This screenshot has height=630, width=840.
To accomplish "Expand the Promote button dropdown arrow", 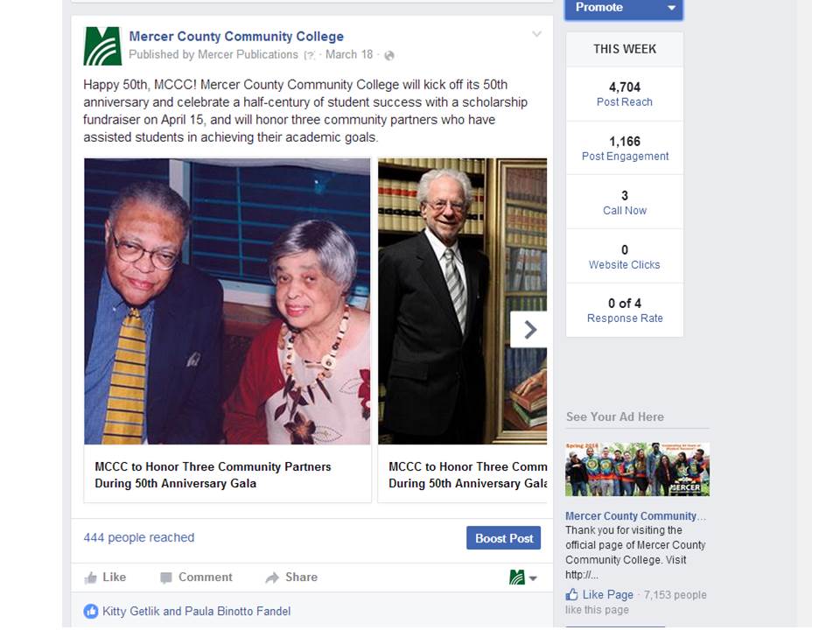I will tap(671, 8).
